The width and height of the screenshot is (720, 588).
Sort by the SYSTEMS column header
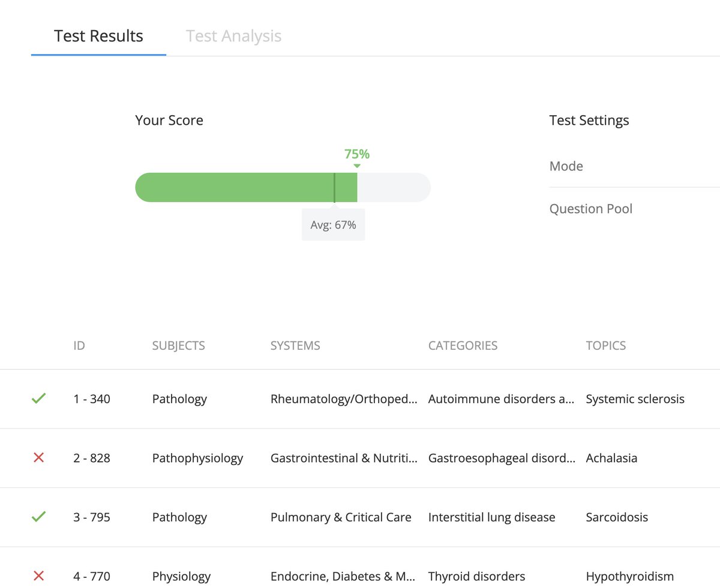pos(295,346)
